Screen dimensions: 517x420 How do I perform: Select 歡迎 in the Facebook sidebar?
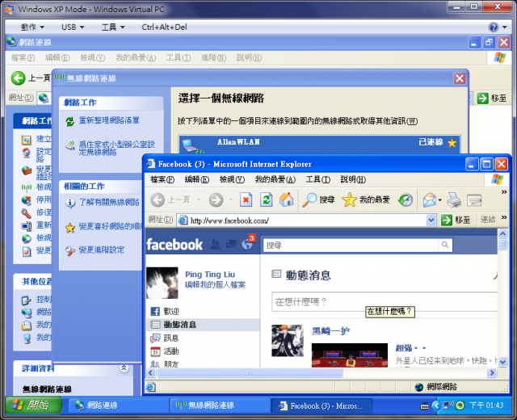[171, 311]
